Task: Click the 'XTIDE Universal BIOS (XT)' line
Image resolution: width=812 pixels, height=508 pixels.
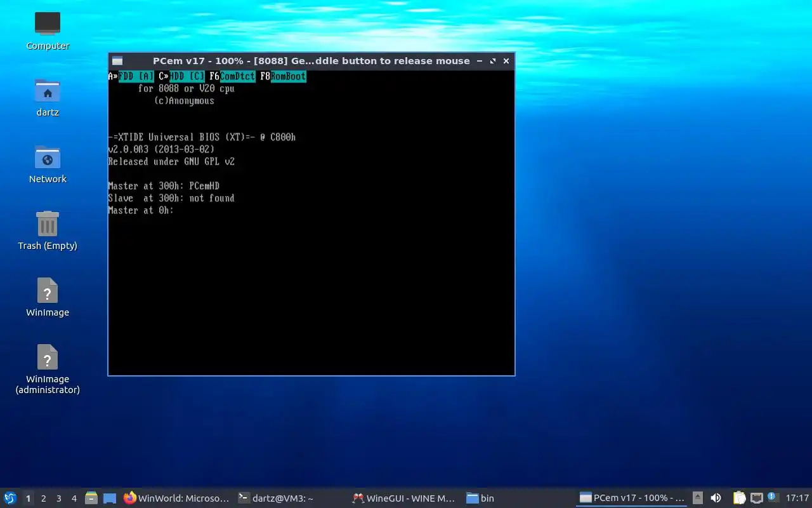Action: (202, 137)
